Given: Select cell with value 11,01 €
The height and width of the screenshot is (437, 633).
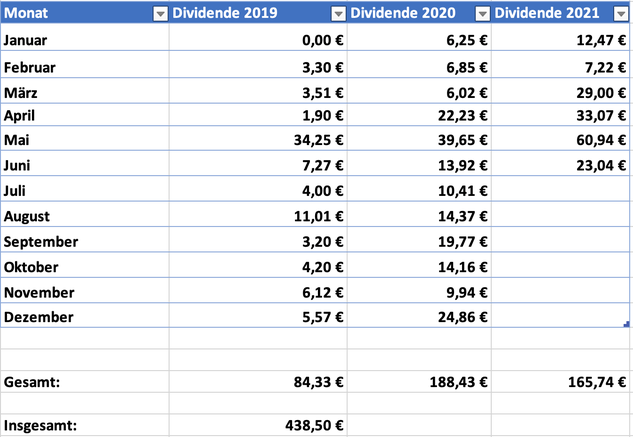Looking at the screenshot, I should 258,214.
